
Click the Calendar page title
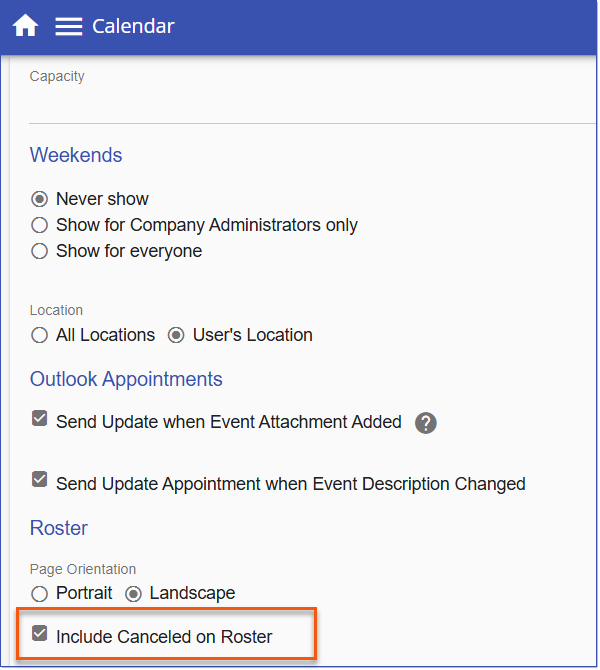pyautogui.click(x=133, y=26)
